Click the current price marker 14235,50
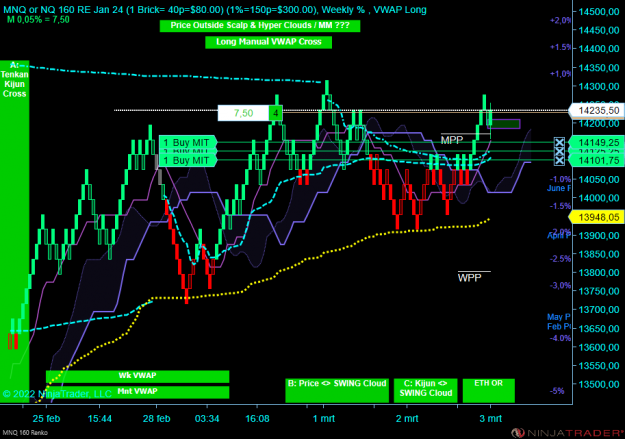625x439 pixels. click(596, 110)
